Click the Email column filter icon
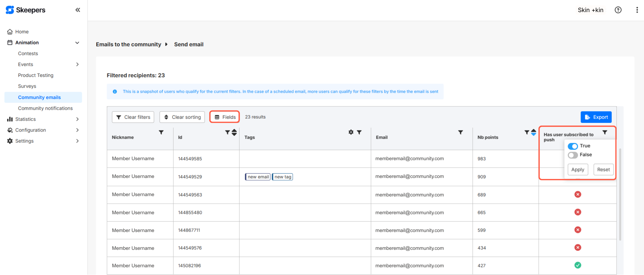Image resolution: width=644 pixels, height=275 pixels. [461, 132]
